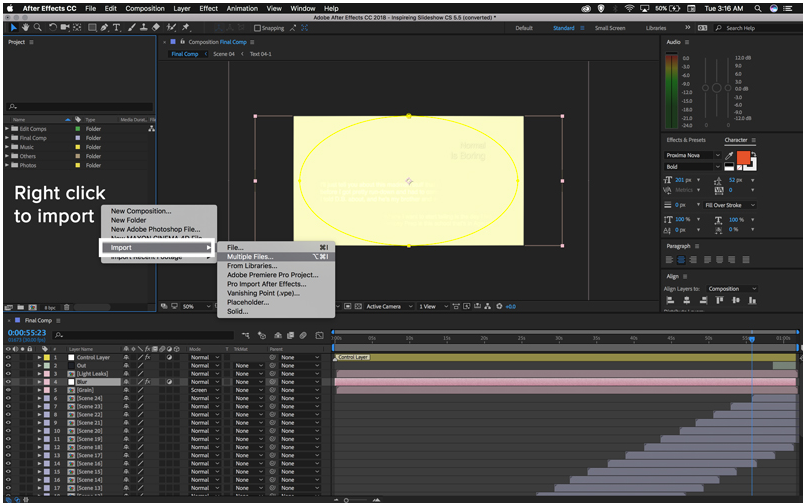This screenshot has width=806, height=504.
Task: Hide the Control Layer using eye icon
Action: [x=8, y=357]
